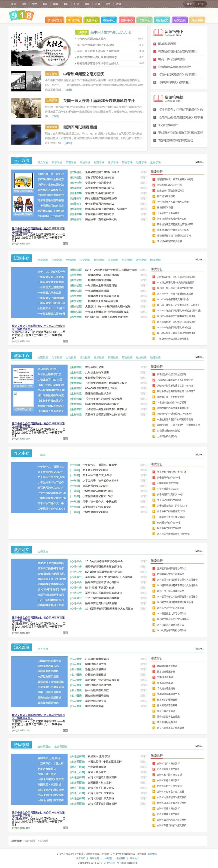Select 国学 in the top menu bar

pos(108,4)
